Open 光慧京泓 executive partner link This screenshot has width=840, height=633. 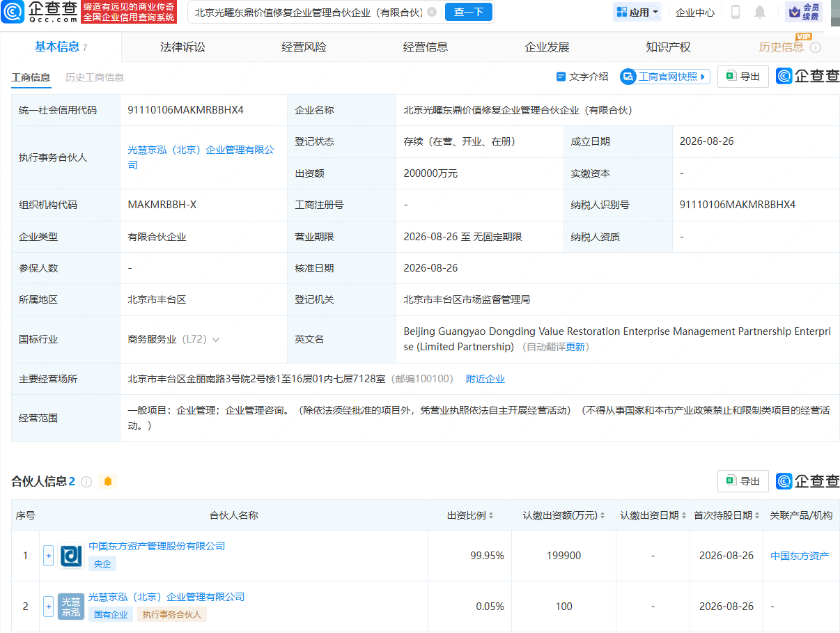(x=201, y=157)
